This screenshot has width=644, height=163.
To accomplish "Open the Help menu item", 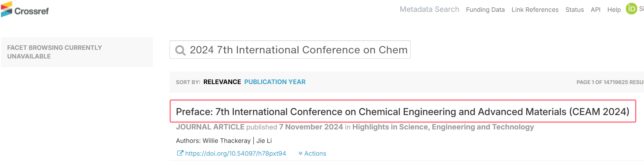I will click(614, 10).
